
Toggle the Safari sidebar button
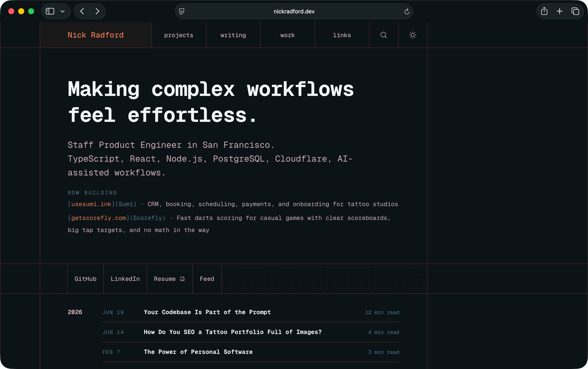tap(50, 11)
